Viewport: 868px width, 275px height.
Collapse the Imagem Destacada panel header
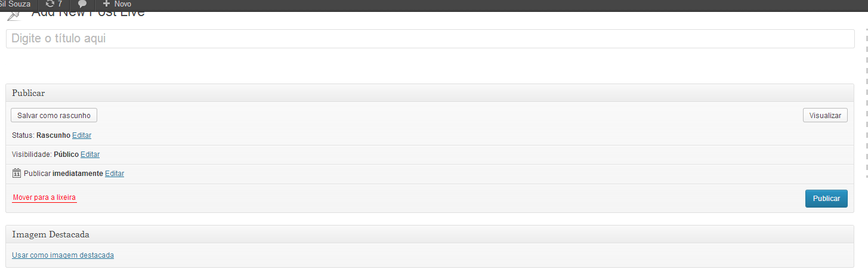click(x=430, y=234)
